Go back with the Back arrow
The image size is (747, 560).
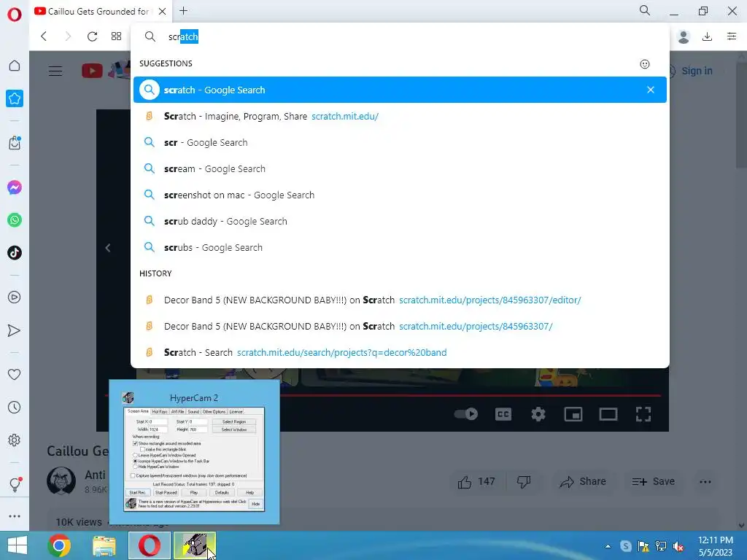pos(44,36)
